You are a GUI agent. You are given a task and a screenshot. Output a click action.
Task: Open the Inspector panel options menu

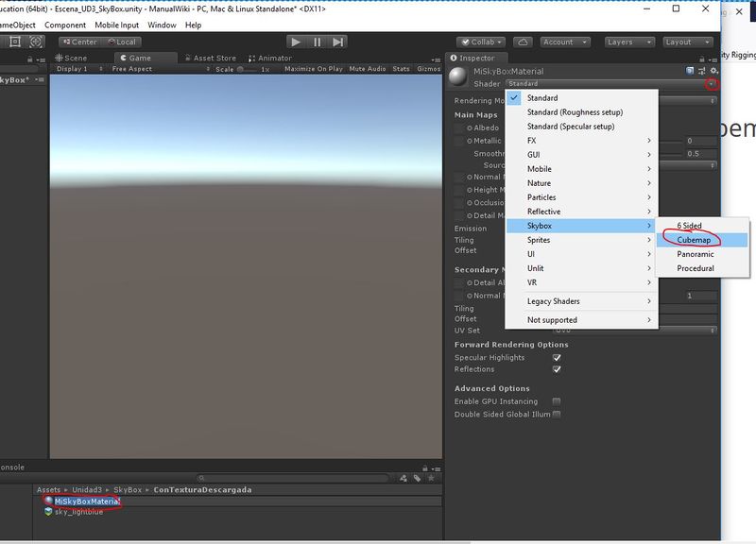pos(713,59)
